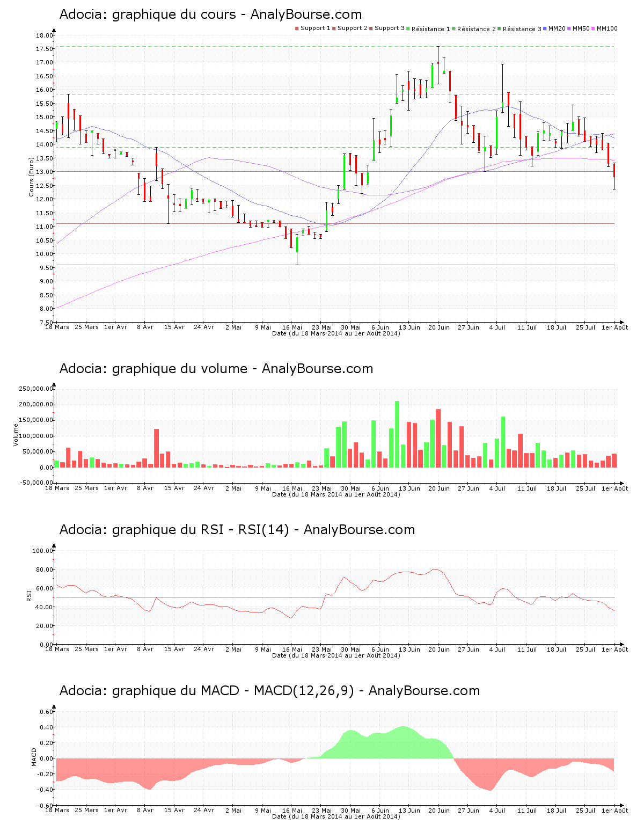Click '30 Mai' date on RSI chart
644x832 pixels.
click(x=351, y=649)
